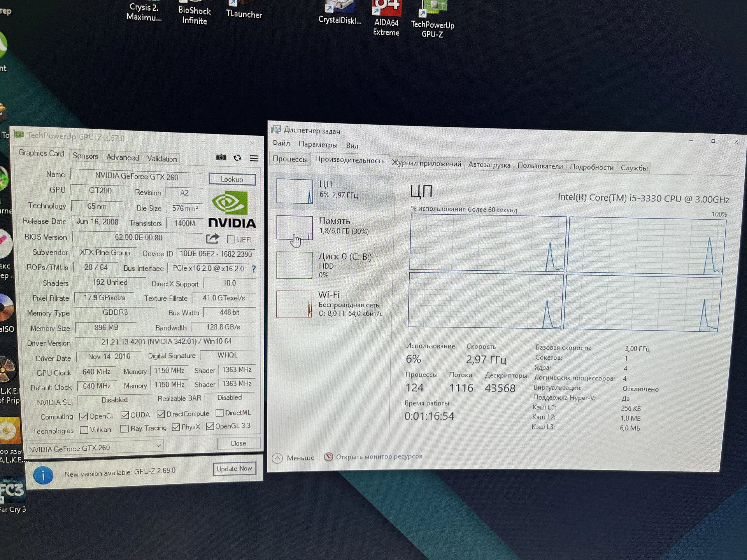Click the Memory Size field 896 MB
This screenshot has height=560, width=747.
pos(106,327)
